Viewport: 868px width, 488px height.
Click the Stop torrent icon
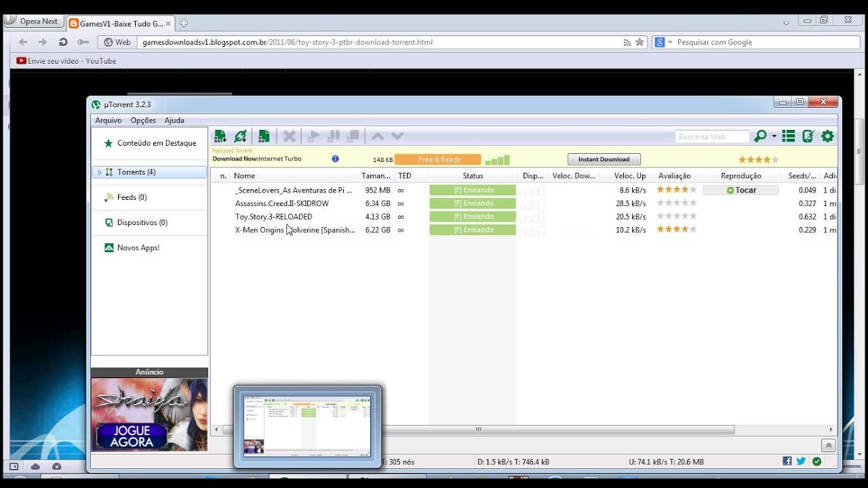click(353, 136)
